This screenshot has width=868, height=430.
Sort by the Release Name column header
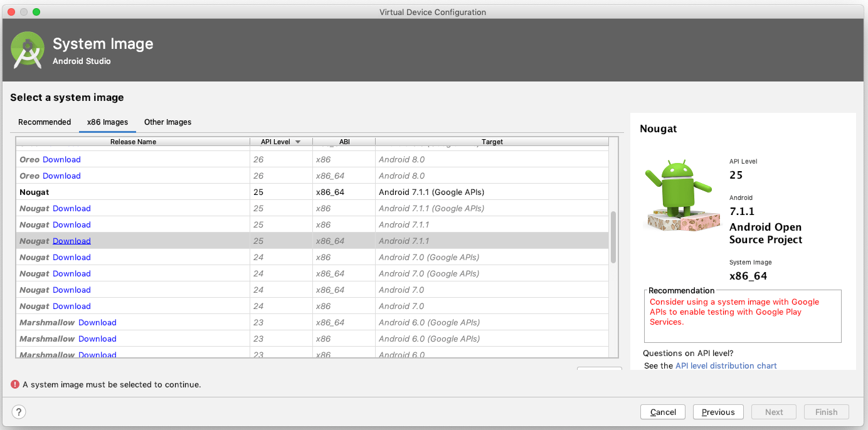click(x=133, y=142)
